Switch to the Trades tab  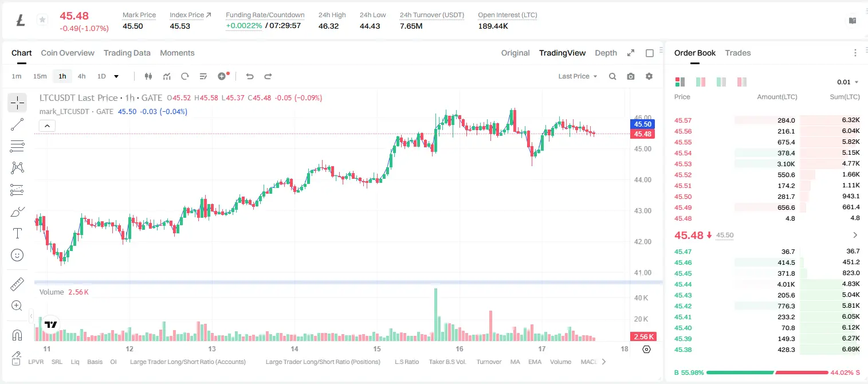coord(738,53)
